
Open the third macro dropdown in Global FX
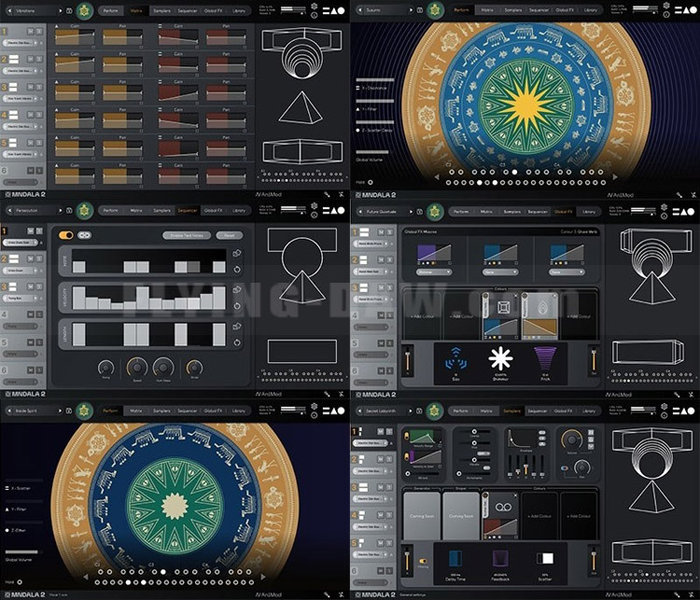coord(567,272)
